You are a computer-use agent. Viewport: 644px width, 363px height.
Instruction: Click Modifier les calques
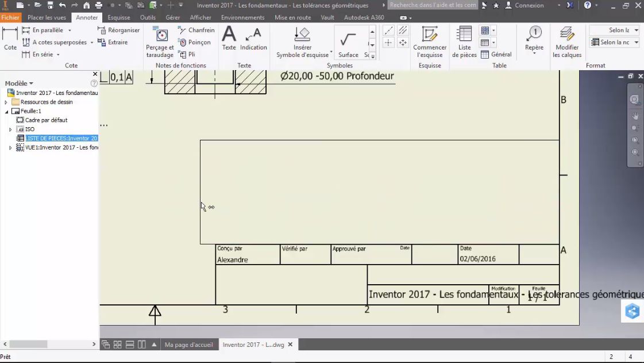click(x=567, y=41)
